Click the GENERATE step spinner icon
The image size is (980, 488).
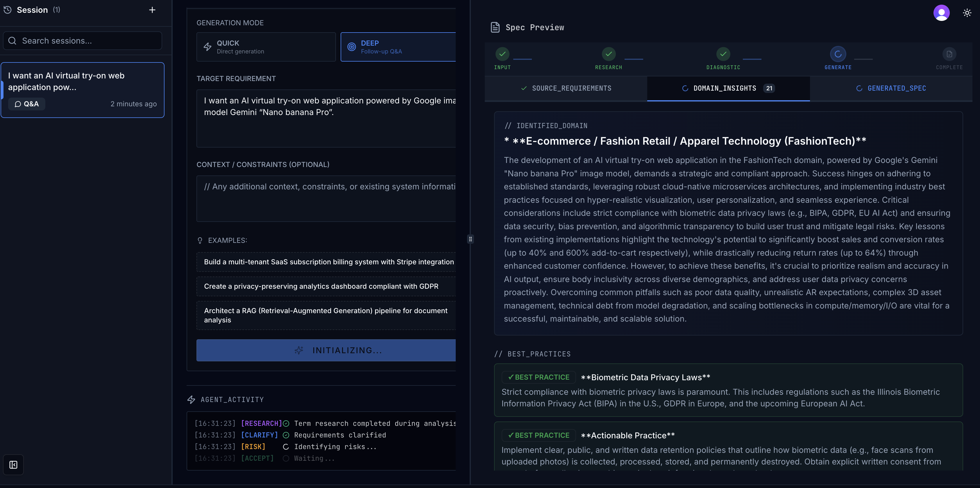point(838,54)
